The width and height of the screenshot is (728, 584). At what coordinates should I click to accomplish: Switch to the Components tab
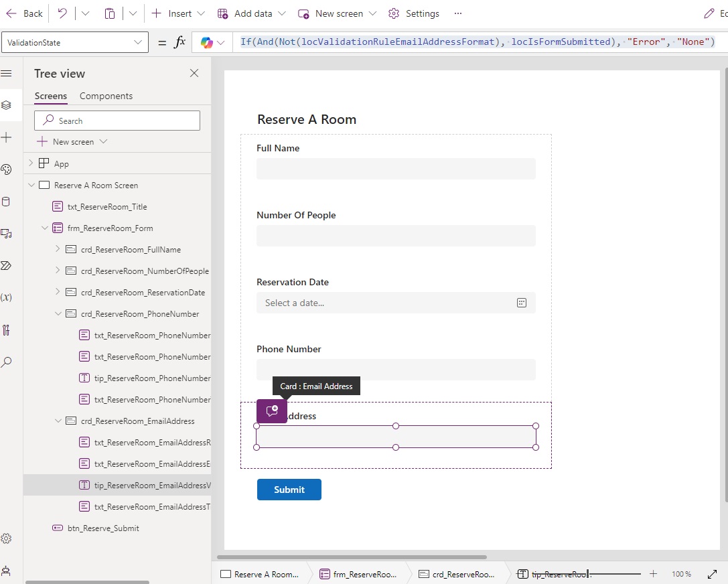tap(106, 96)
